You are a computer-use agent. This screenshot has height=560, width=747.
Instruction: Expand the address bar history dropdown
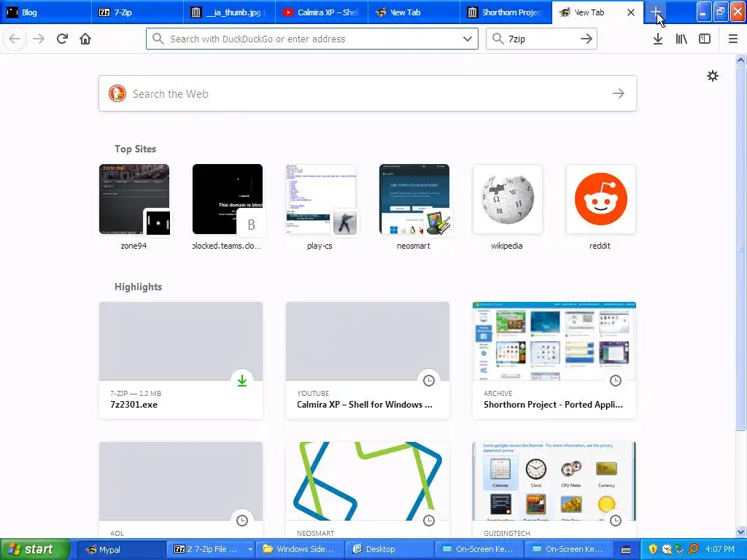(x=468, y=39)
